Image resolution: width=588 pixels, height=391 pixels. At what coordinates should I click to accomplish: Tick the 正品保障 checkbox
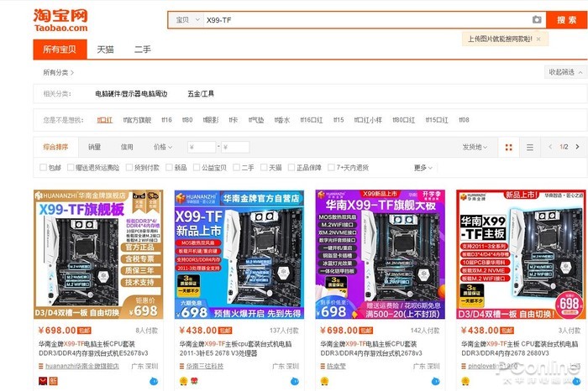point(291,168)
